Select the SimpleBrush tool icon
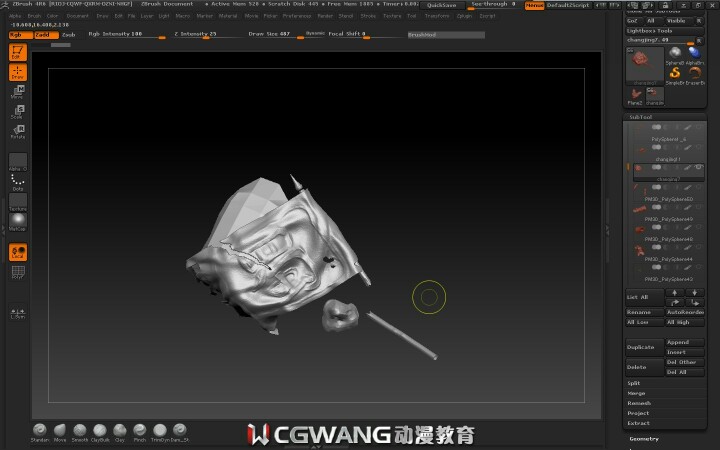 pyautogui.click(x=675, y=76)
